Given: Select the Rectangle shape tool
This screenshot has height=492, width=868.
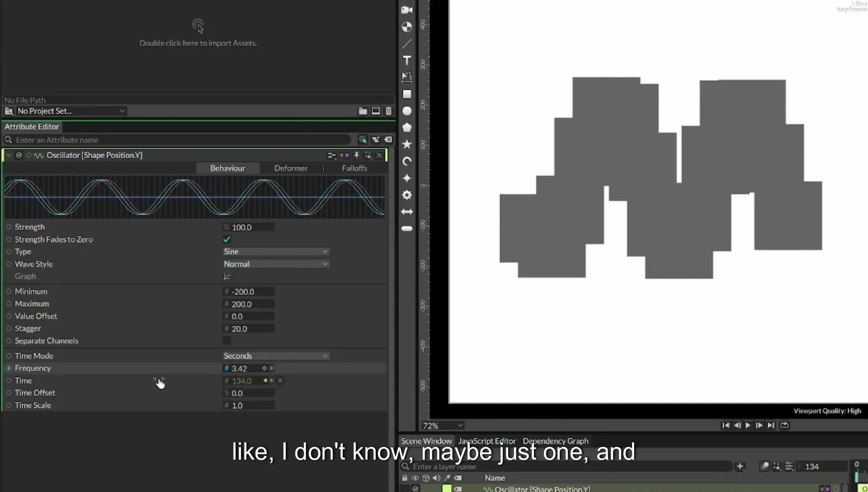Looking at the screenshot, I should click(407, 94).
